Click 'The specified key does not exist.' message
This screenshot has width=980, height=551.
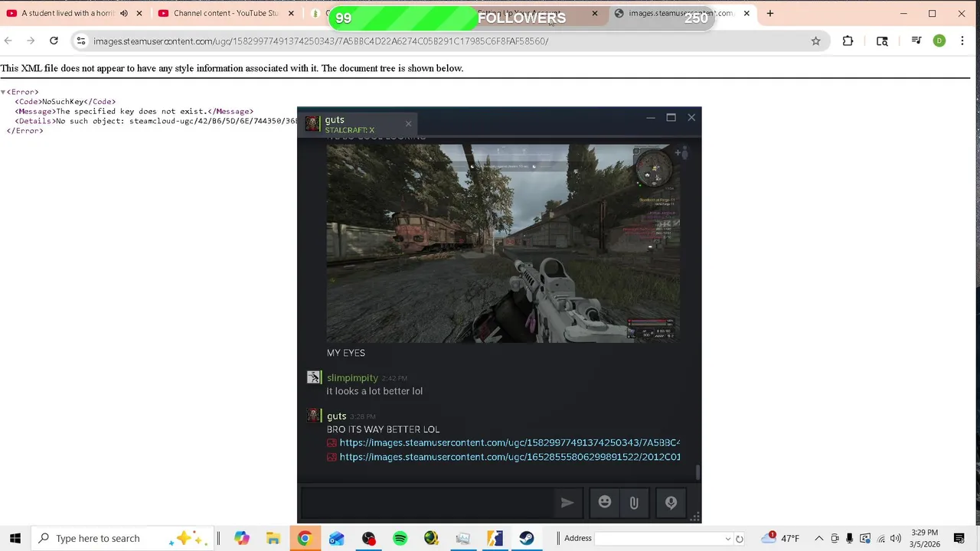131,111
